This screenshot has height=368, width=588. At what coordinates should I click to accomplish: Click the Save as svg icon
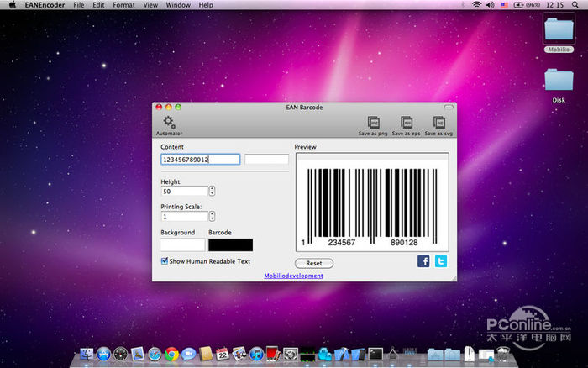[x=438, y=123]
